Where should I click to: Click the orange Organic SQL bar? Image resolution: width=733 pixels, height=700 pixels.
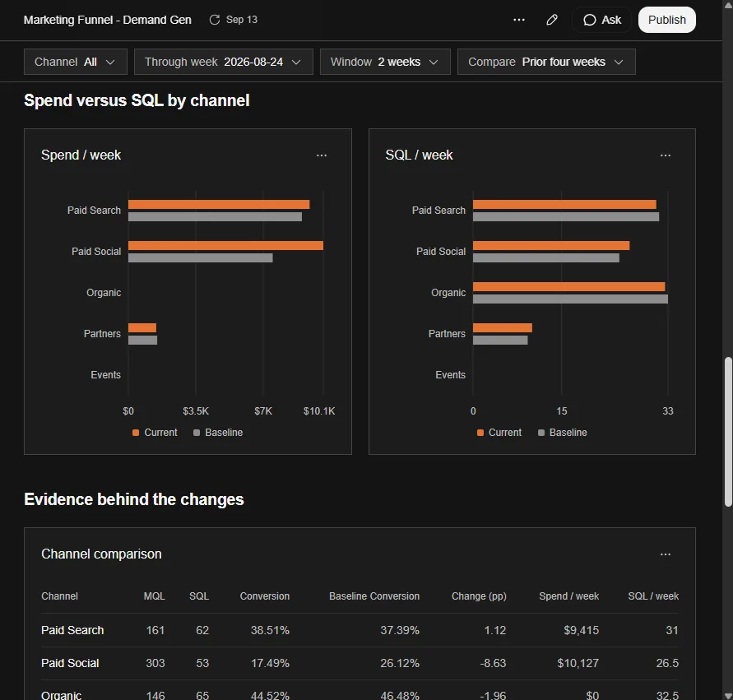click(x=569, y=287)
